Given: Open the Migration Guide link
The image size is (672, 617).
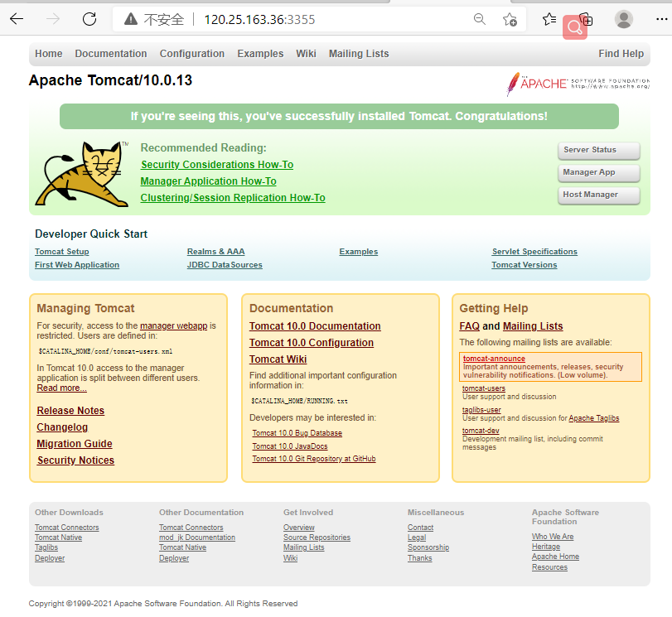Looking at the screenshot, I should [75, 443].
